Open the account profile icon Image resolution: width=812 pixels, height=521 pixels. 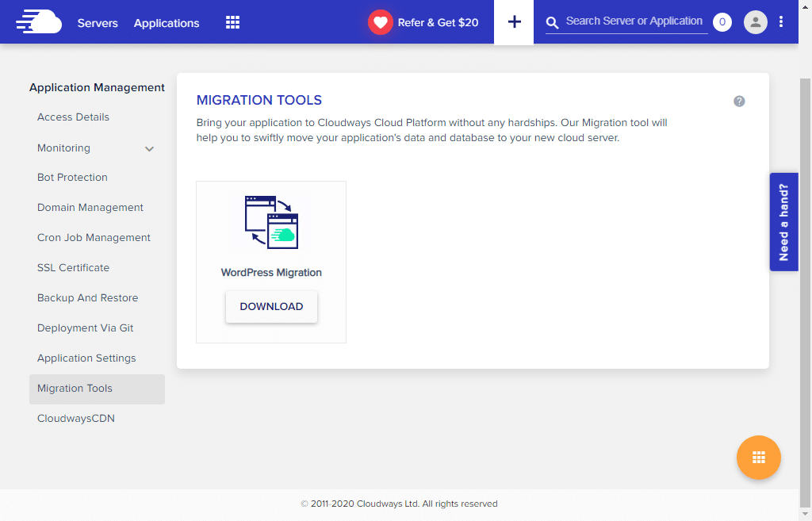click(x=755, y=21)
